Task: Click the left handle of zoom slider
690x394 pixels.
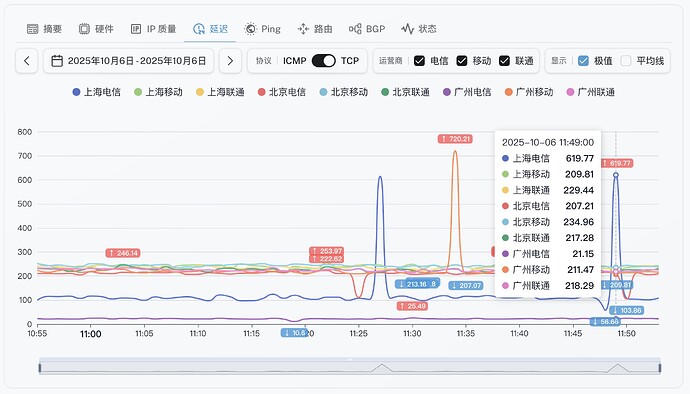Action: (40, 367)
